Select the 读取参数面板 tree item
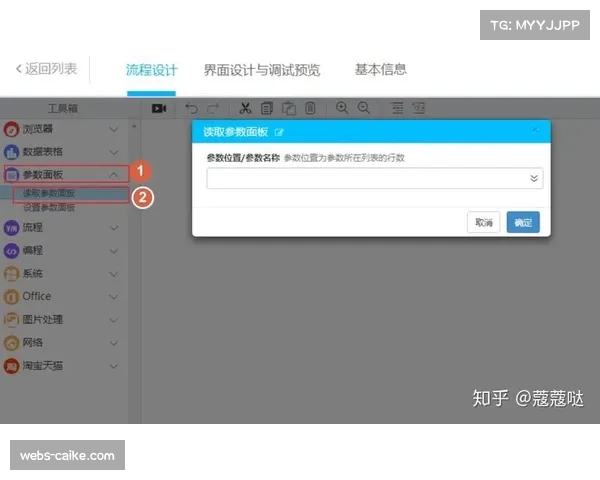This screenshot has width=600, height=480. click(x=49, y=193)
